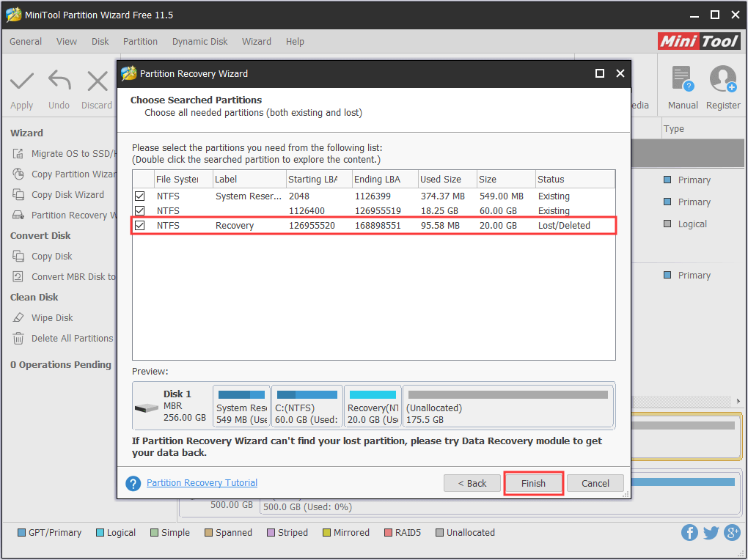Open the View menu
The width and height of the screenshot is (748, 560).
(66, 42)
